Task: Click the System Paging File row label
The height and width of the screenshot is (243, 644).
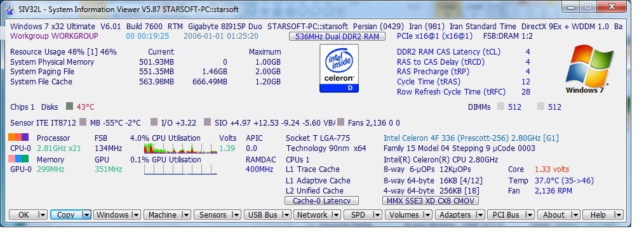Action: (43, 72)
